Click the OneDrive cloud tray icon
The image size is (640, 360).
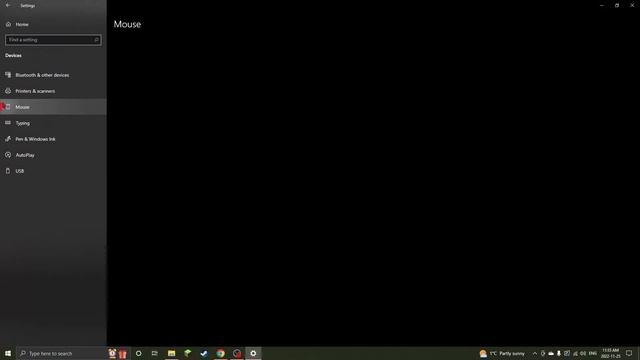[x=551, y=353]
